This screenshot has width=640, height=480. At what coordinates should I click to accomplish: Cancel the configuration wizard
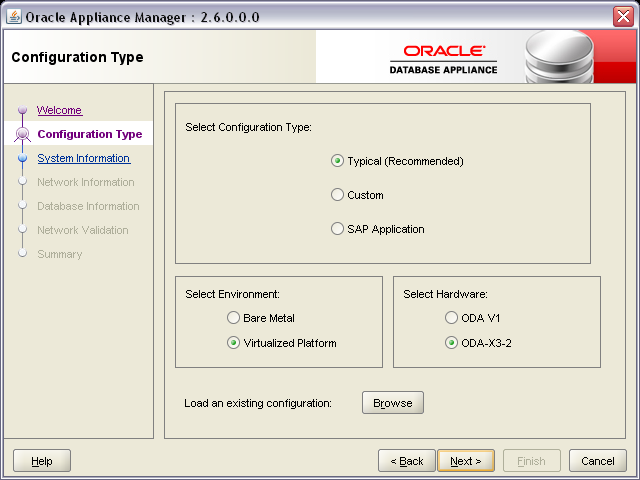[x=598, y=461]
